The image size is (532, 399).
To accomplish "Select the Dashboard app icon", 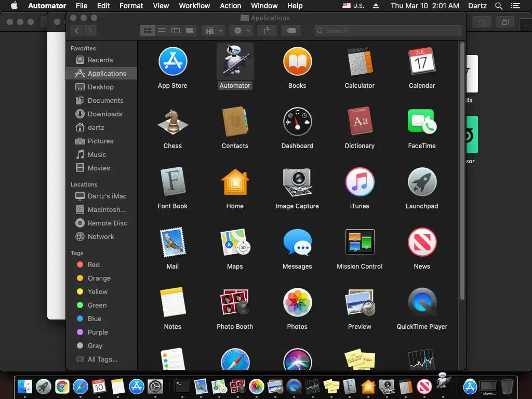I will 297,122.
